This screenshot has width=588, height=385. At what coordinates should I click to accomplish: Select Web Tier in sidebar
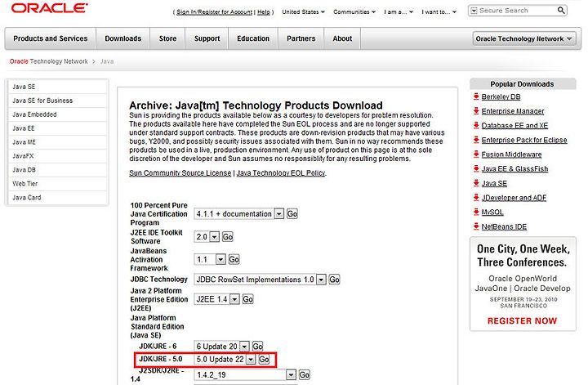58,183
